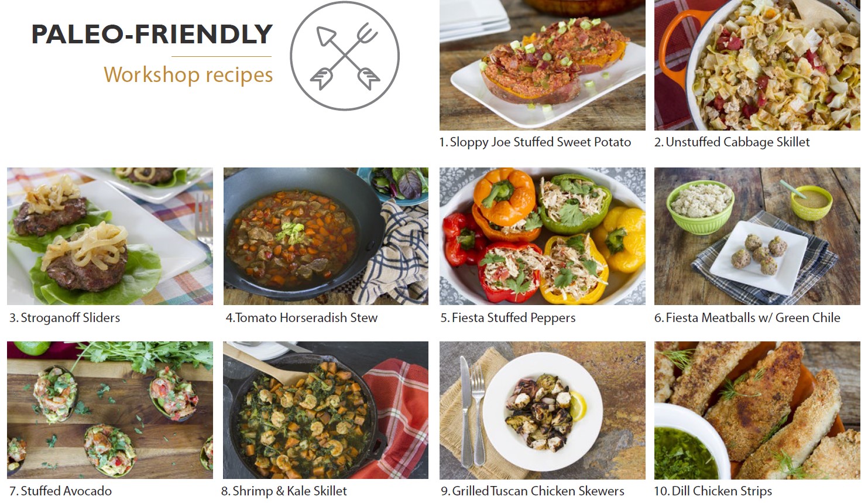Image resolution: width=868 pixels, height=503 pixels.
Task: Click the PALEO-FRIENDLY heading
Action: 152,35
